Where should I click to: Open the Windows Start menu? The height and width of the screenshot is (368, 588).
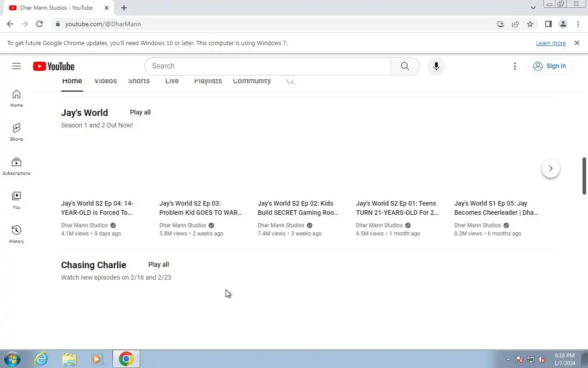click(x=12, y=359)
